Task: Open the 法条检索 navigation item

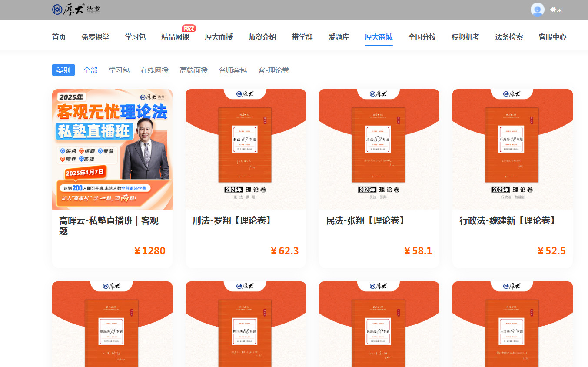Action: click(x=509, y=37)
